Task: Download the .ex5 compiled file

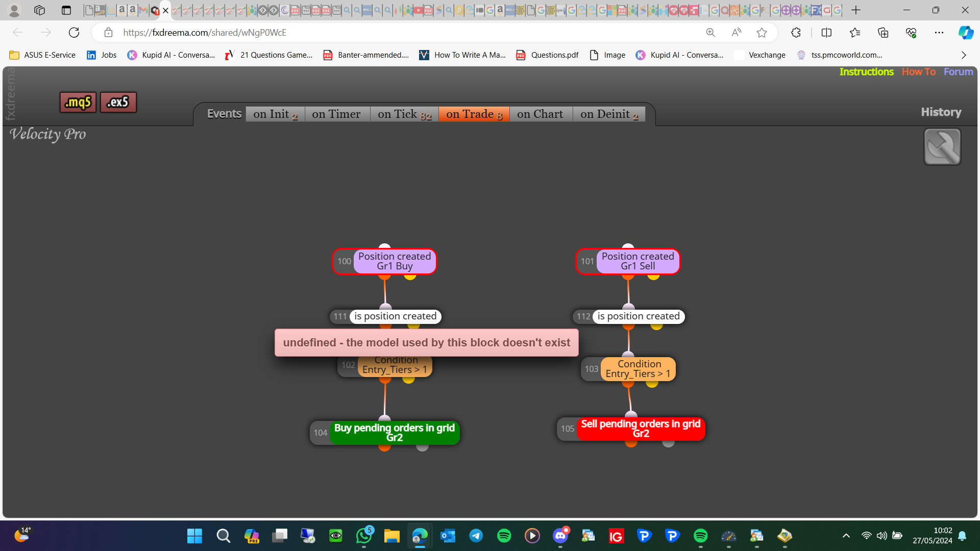Action: 118,102
